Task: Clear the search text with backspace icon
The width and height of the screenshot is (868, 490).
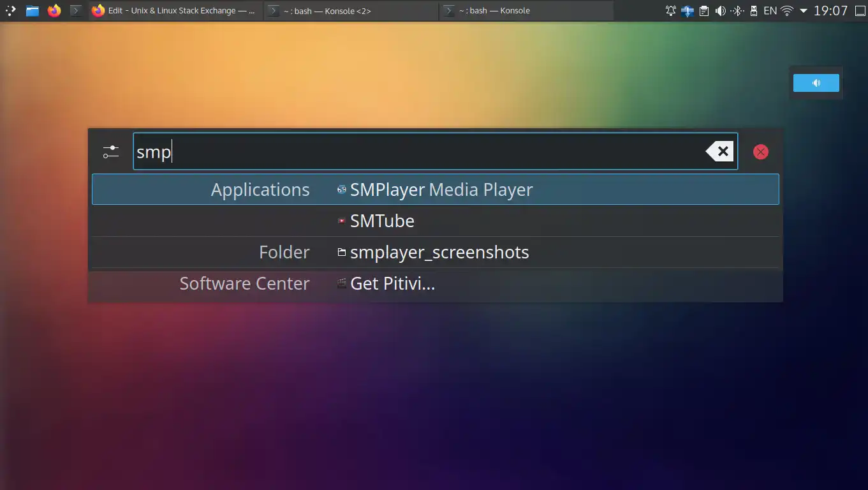Action: point(719,151)
